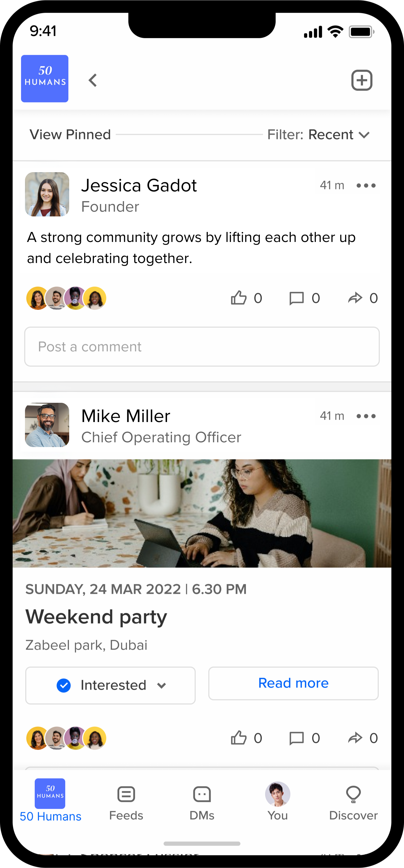
Task: Create a new post using the plus icon
Action: click(x=362, y=80)
